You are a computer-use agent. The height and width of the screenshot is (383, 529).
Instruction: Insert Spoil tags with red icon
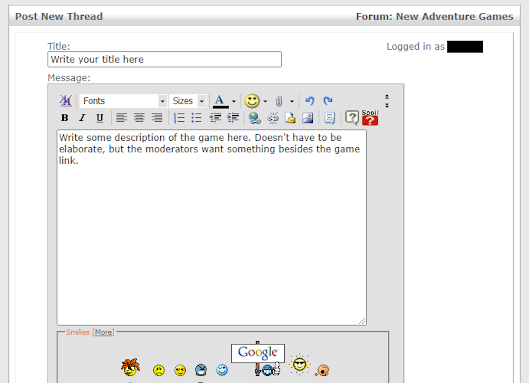click(x=370, y=117)
